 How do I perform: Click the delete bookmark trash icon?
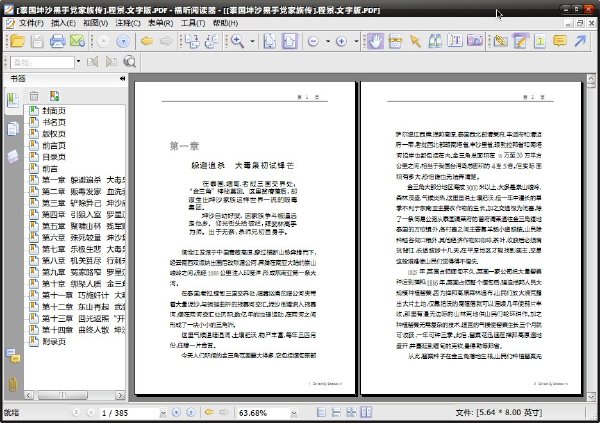(x=34, y=96)
